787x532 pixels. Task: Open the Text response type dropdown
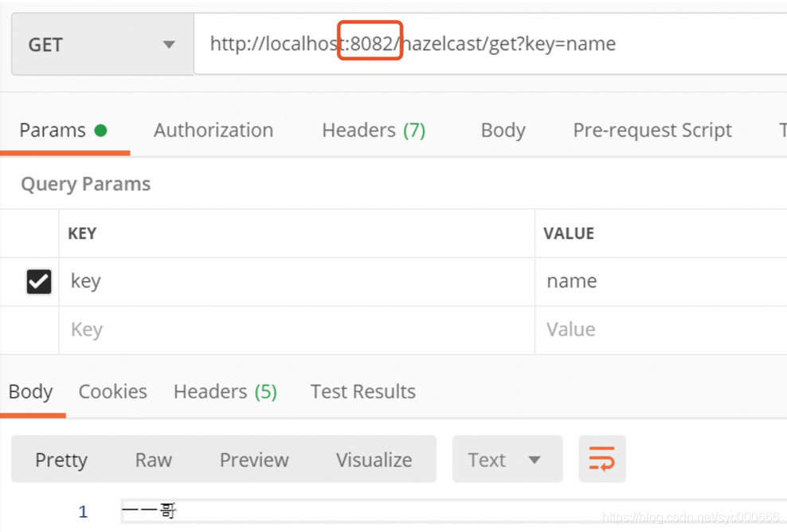pyautogui.click(x=507, y=459)
